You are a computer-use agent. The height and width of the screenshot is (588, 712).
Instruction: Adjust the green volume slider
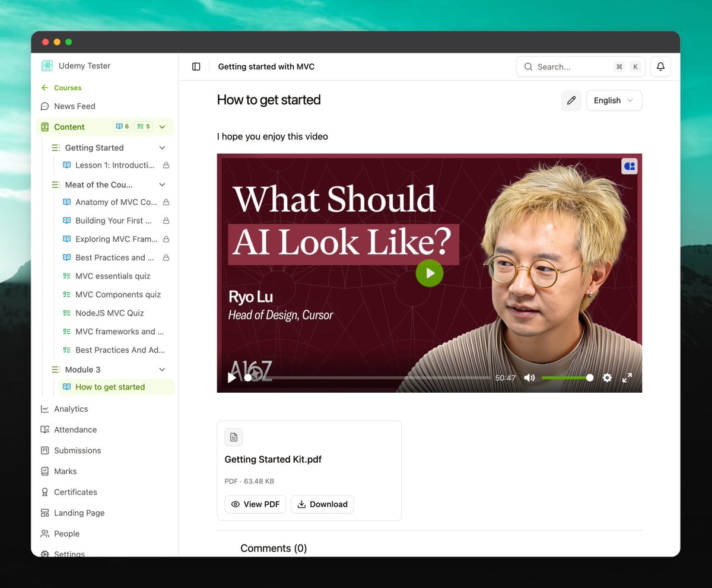coord(567,377)
